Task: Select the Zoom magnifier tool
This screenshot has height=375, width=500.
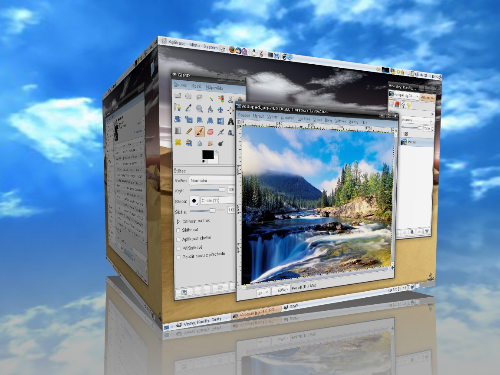Action: (199, 109)
